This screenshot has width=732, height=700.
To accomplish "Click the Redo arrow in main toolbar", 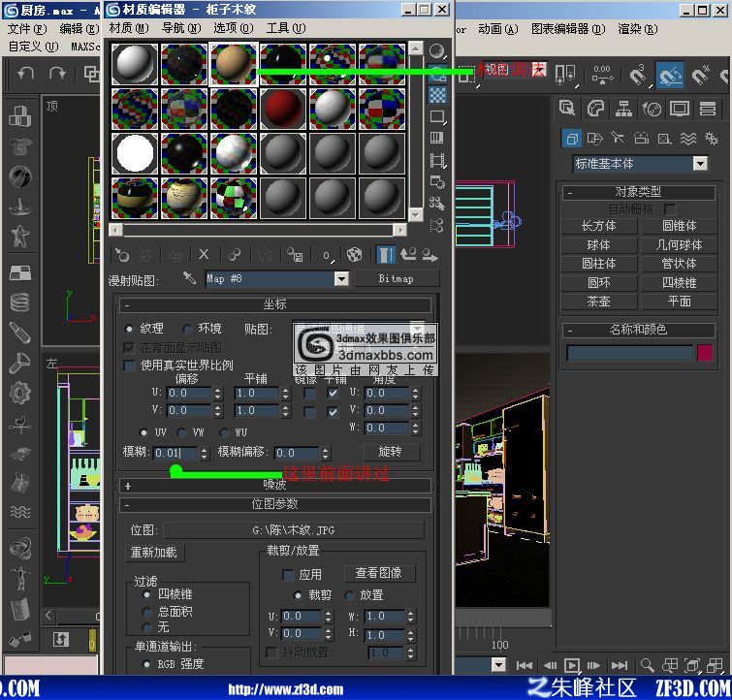I will pyautogui.click(x=57, y=74).
